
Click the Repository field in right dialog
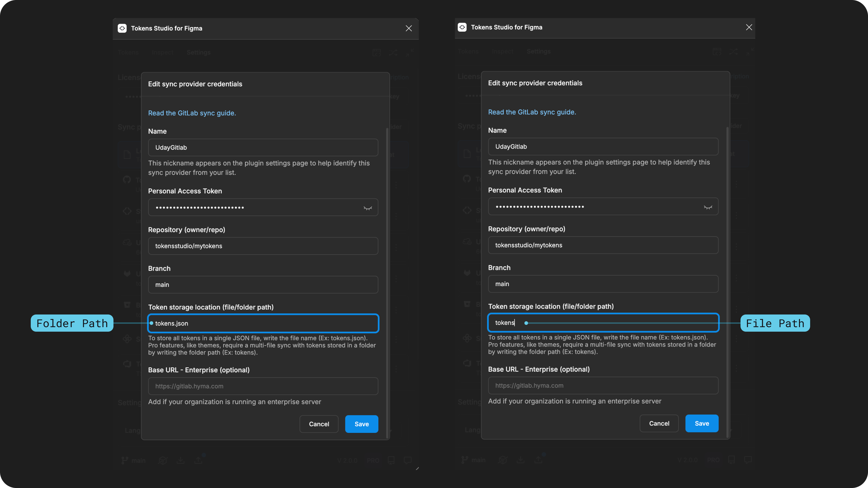tap(603, 245)
